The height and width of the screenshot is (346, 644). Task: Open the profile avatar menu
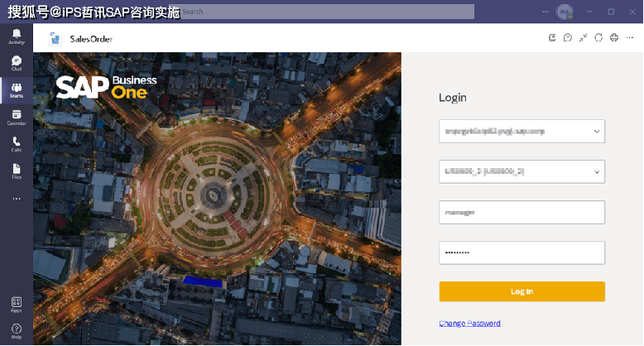coord(565,12)
